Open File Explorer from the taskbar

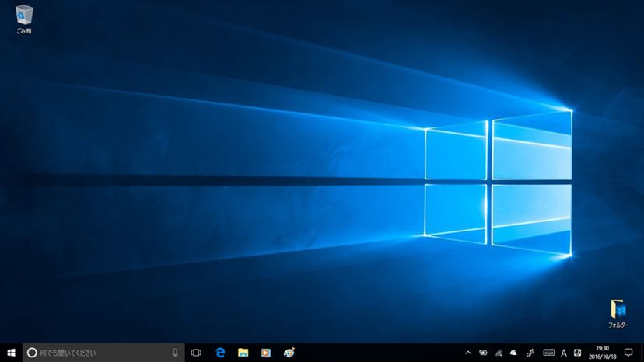243,353
